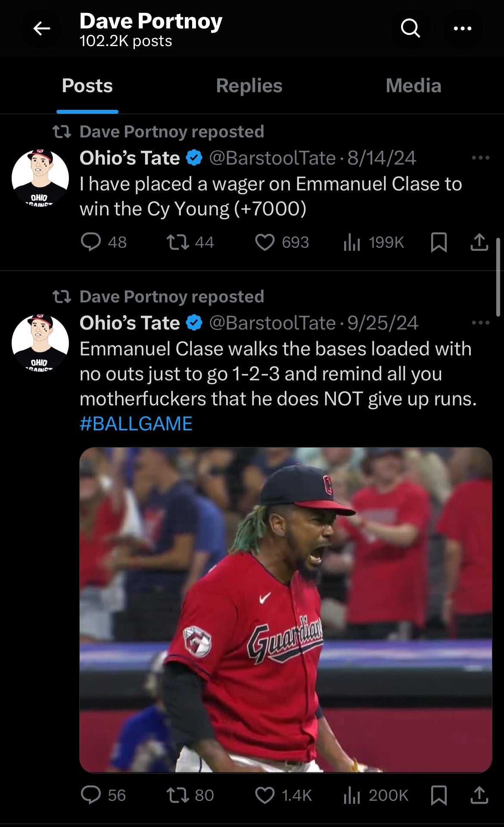
Task: Open the Guardians pitcher photo
Action: pos(286,609)
